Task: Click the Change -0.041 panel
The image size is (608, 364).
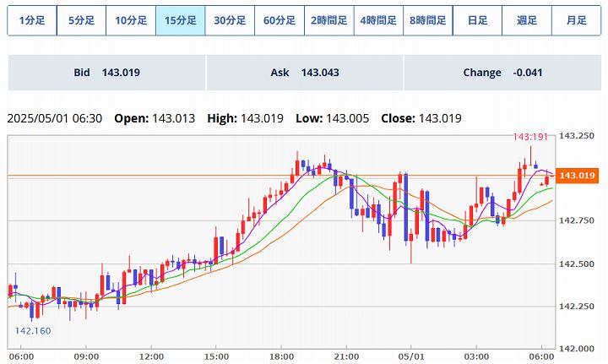Action: click(503, 73)
